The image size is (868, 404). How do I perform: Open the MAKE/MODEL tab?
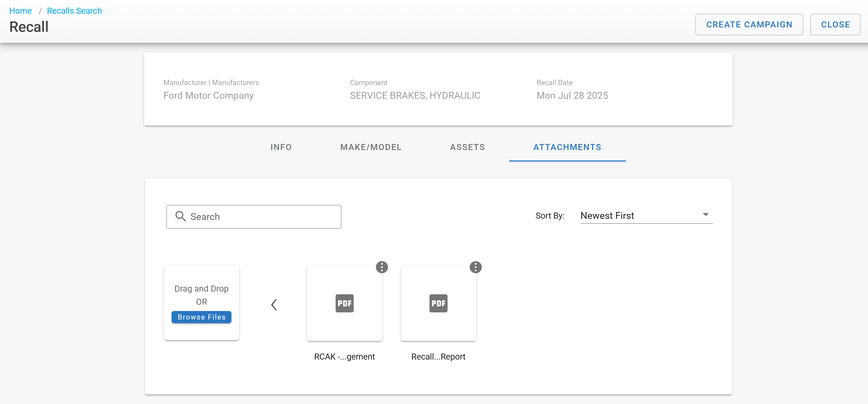[371, 147]
